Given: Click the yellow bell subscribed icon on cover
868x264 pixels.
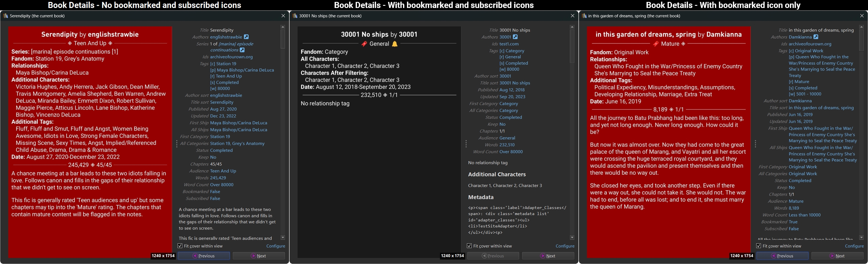Looking at the screenshot, I should coord(394,44).
